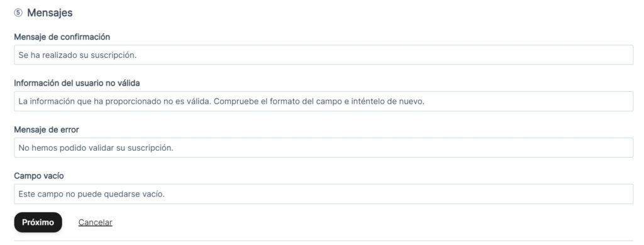Click the Próximo button

coord(38,222)
